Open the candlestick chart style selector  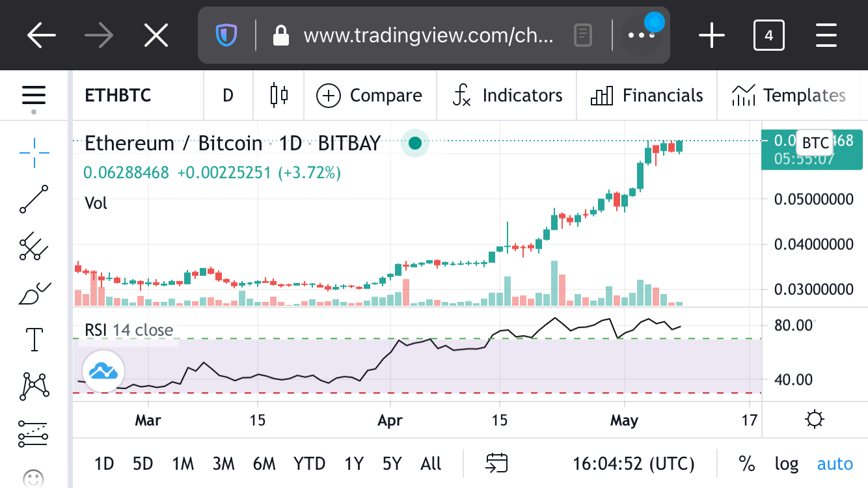click(279, 95)
